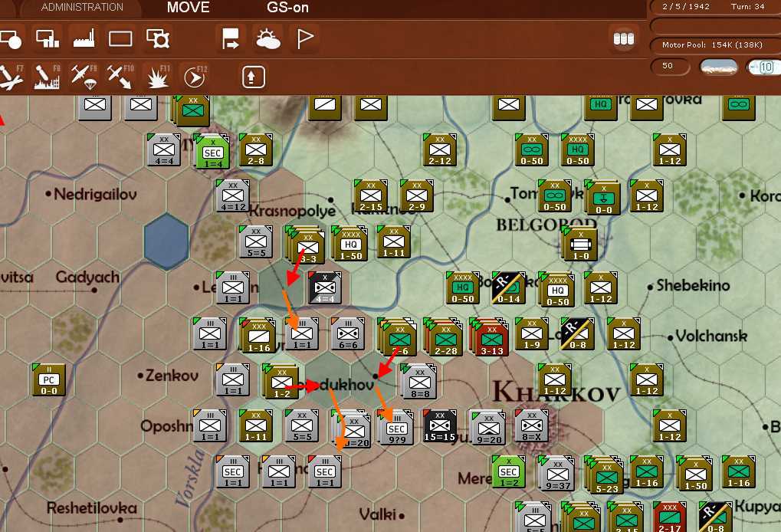781x532 pixels.
Task: Select the 2-15 infantry unit
Action: (x=371, y=195)
